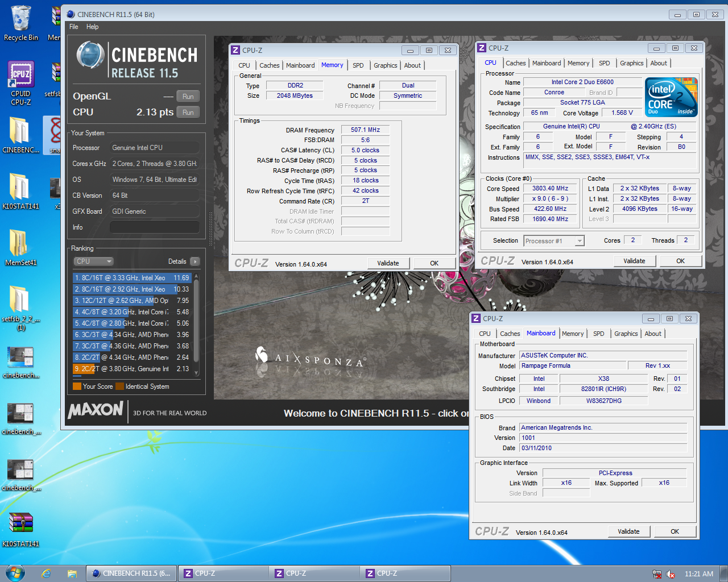Open the top K10STAT141 folder on the desktop
Image resolution: width=728 pixels, height=582 pixels.
point(20,191)
